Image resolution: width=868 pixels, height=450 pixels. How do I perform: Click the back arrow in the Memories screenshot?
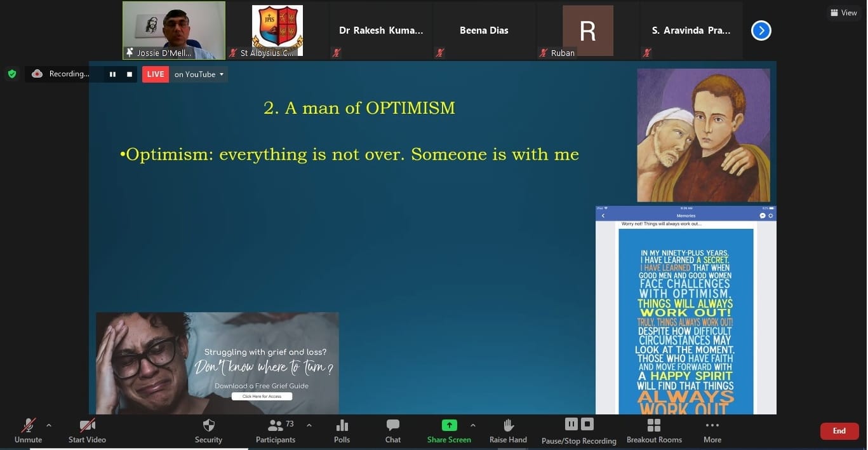(603, 216)
